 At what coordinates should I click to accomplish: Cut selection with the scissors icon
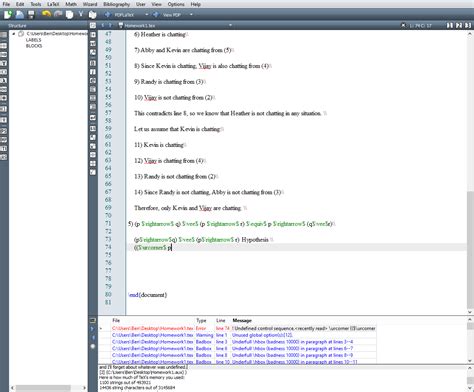point(81,14)
